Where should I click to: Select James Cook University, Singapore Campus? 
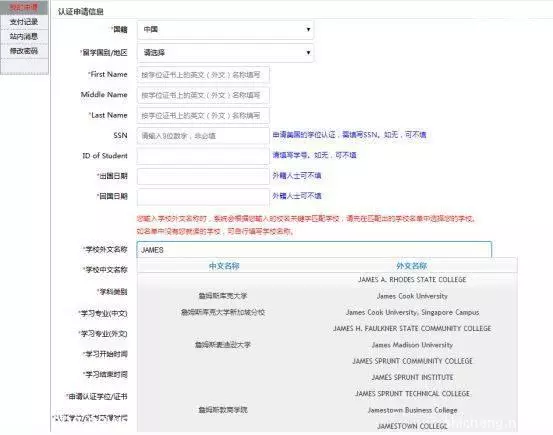pos(412,312)
